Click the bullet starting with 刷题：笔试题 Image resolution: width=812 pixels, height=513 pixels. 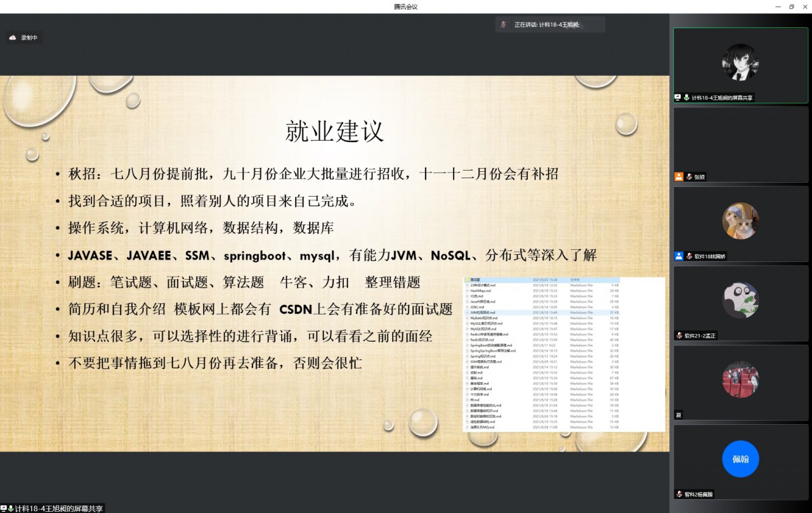pyautogui.click(x=244, y=282)
